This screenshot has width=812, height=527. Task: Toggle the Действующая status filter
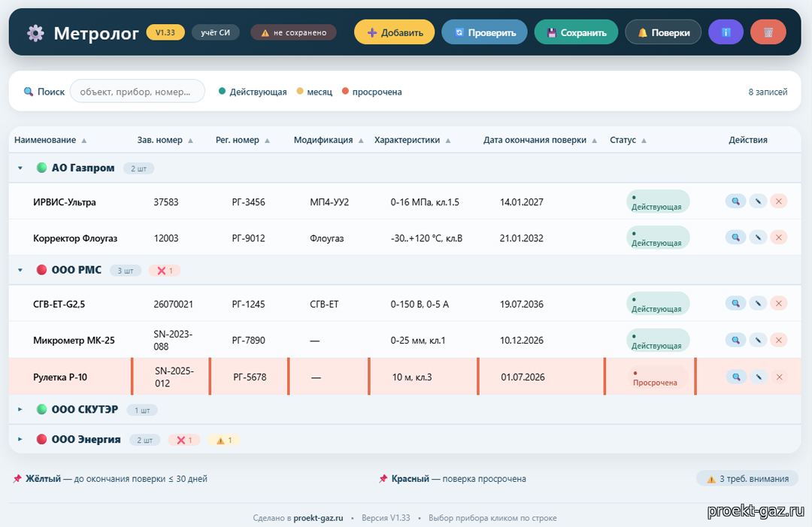point(253,92)
